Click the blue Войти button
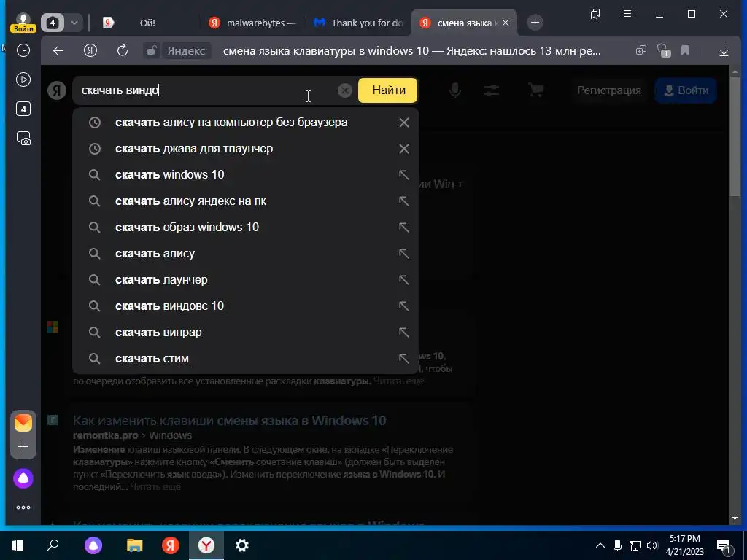This screenshot has width=747, height=560. pos(686,90)
